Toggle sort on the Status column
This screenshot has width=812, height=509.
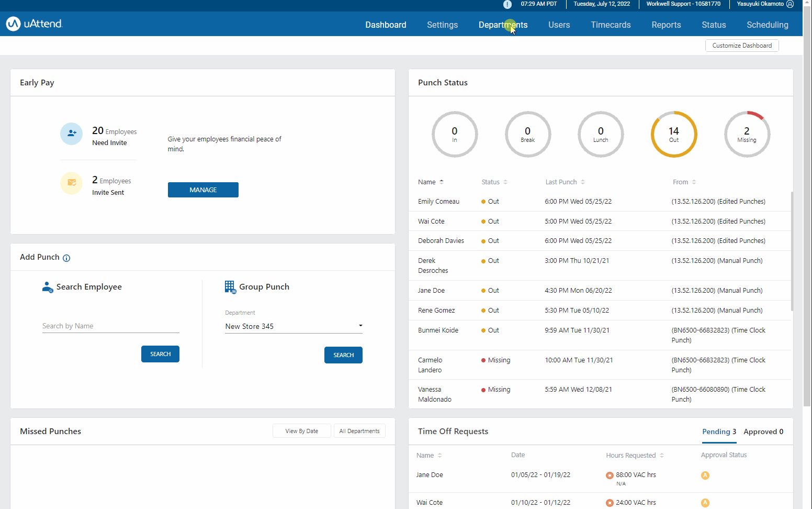point(506,182)
